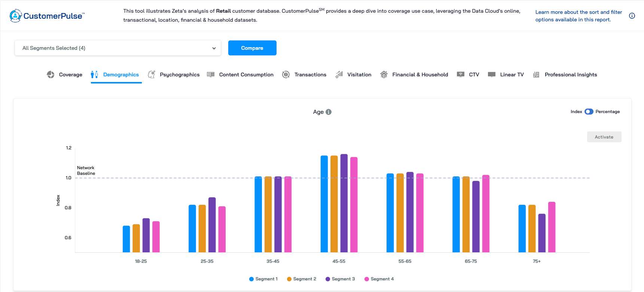The image size is (644, 292).
Task: Click the 35-45 axis label
Action: [273, 261]
